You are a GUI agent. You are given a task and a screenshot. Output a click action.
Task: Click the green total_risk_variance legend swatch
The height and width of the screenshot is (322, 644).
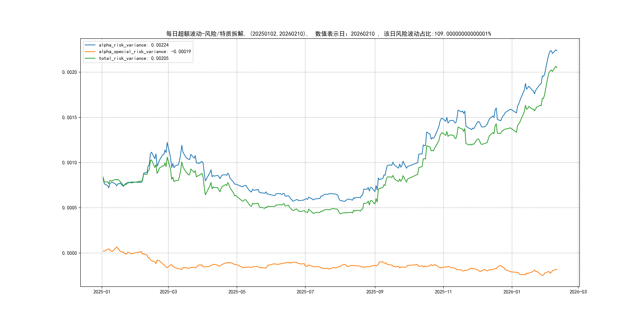pos(90,58)
